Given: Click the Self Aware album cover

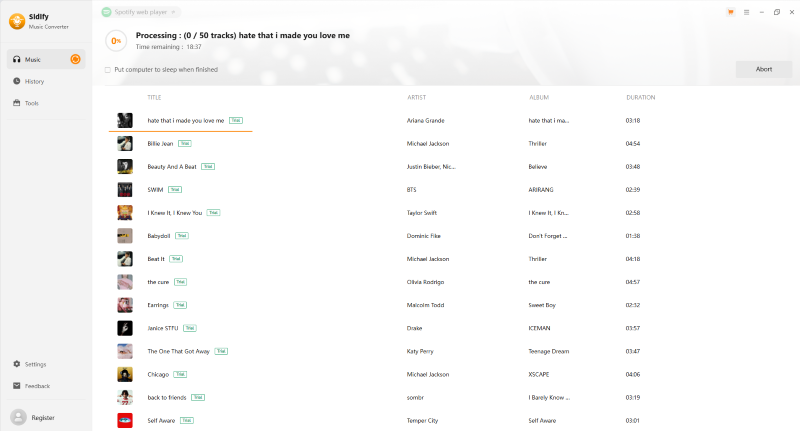Looking at the screenshot, I should (125, 420).
